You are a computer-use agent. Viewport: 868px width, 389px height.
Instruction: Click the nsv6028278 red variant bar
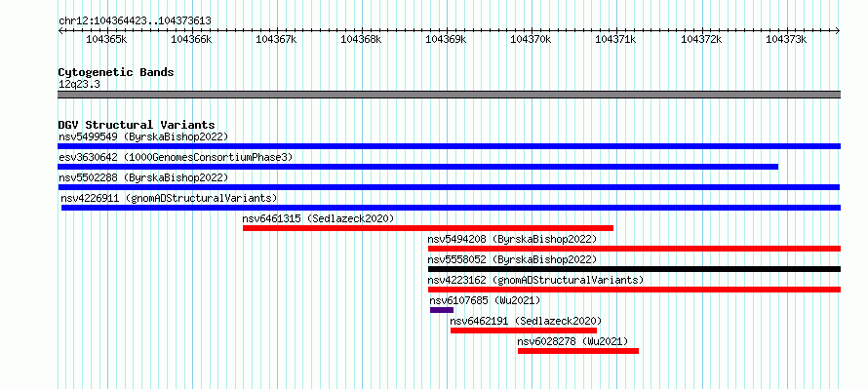coord(578,351)
